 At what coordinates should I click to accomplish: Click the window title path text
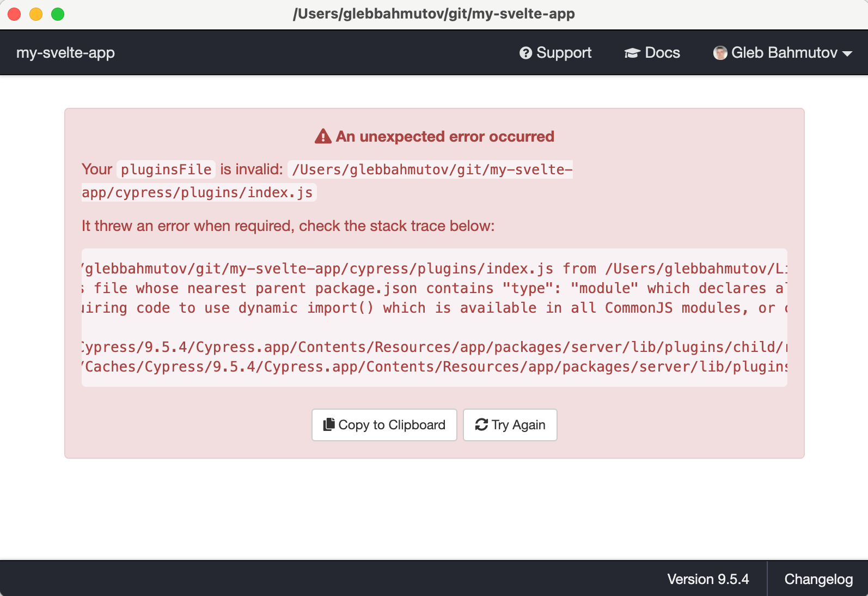(x=434, y=14)
